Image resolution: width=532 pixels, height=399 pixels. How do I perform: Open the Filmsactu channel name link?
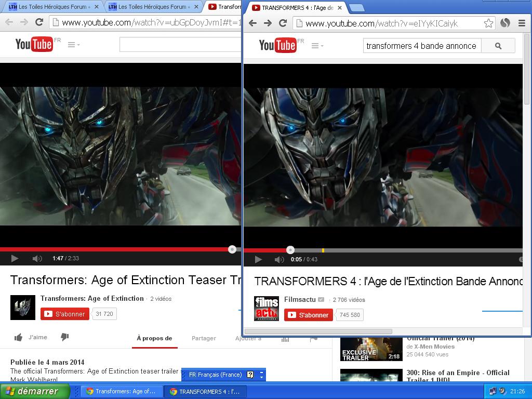coord(300,299)
